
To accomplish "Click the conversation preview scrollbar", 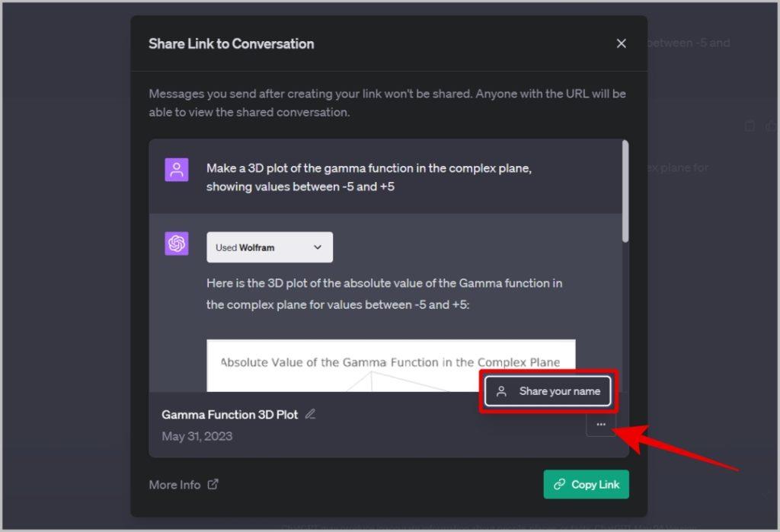I will pos(625,192).
